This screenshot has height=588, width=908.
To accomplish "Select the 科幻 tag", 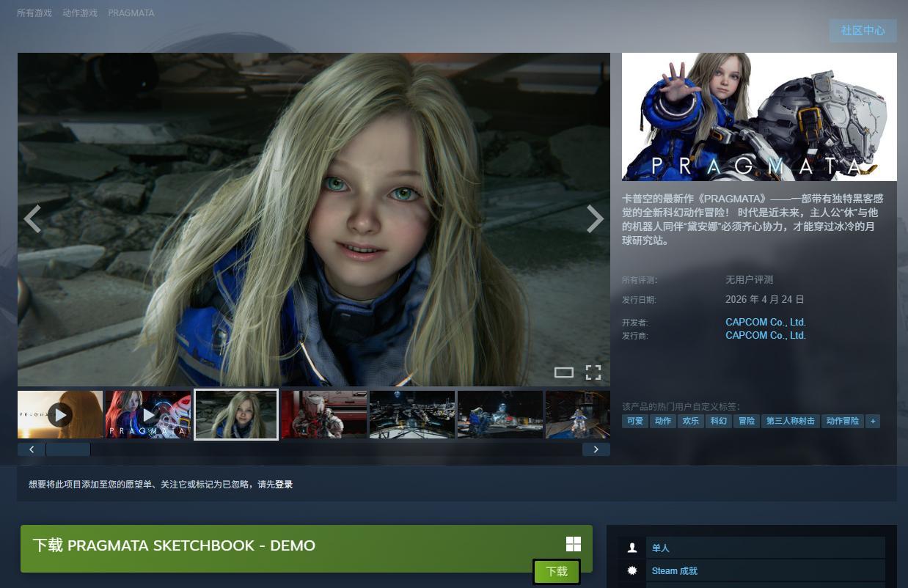I will tap(718, 421).
